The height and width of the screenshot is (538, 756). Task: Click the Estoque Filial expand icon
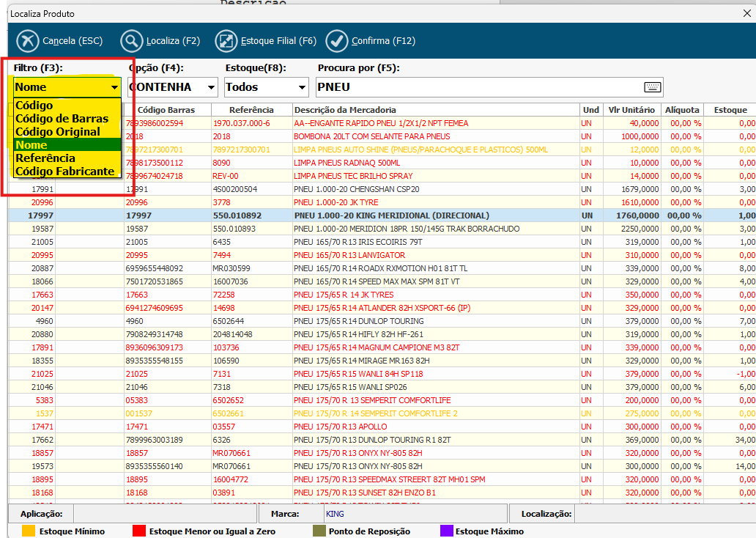(x=226, y=41)
